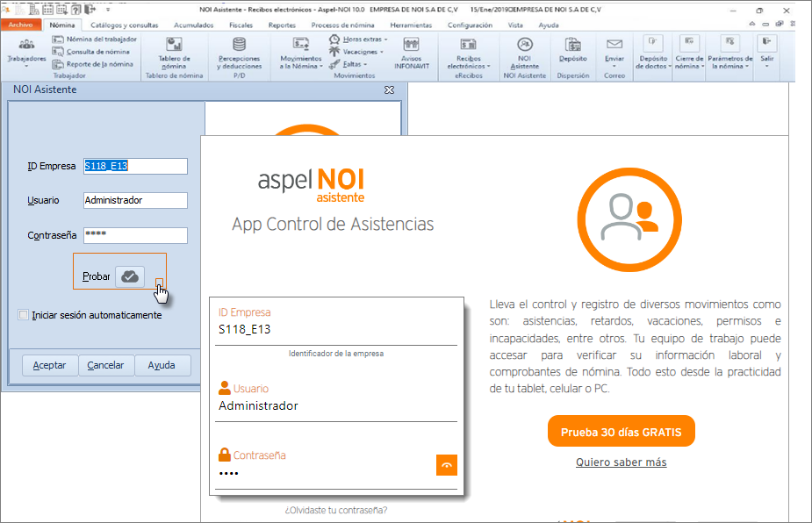Tick the small checkbox next to Probar button

pyautogui.click(x=159, y=282)
